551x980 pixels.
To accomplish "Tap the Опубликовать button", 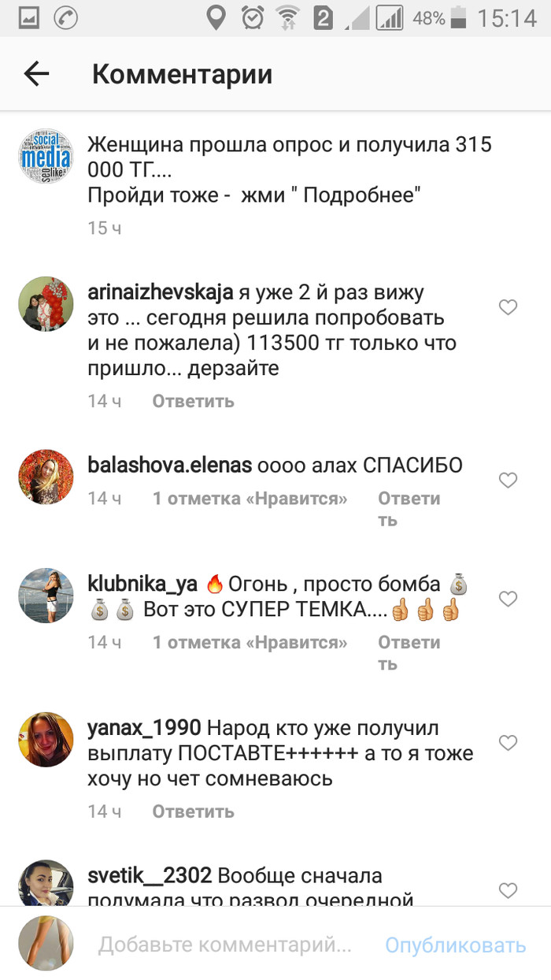I will click(455, 945).
